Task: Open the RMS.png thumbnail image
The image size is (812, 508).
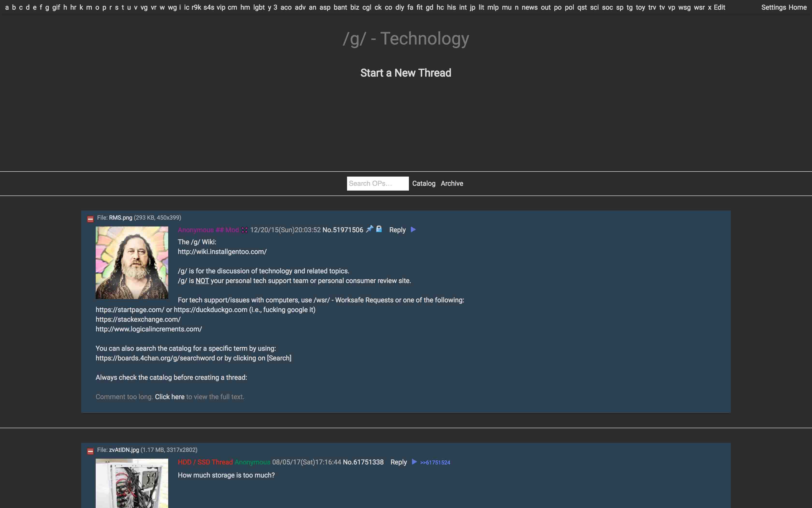Action: tap(132, 263)
